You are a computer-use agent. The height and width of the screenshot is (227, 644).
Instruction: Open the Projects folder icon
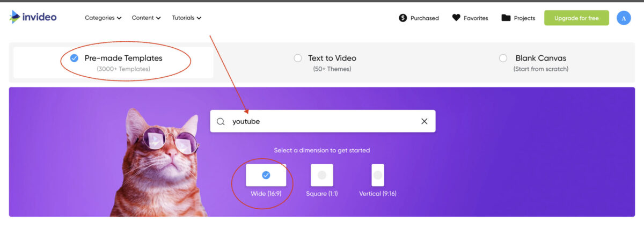(506, 18)
